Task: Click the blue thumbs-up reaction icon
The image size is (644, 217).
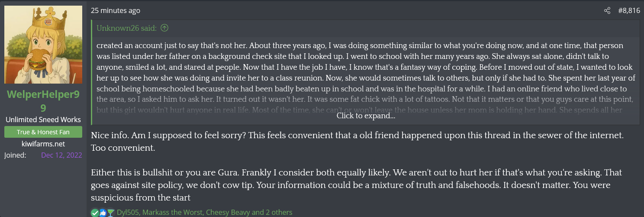Action: [x=103, y=213]
